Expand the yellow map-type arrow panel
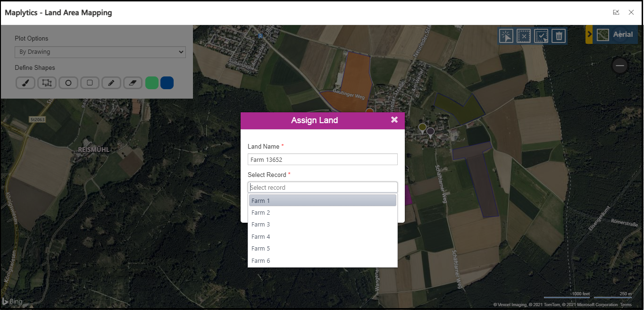644x310 pixels. (589, 35)
